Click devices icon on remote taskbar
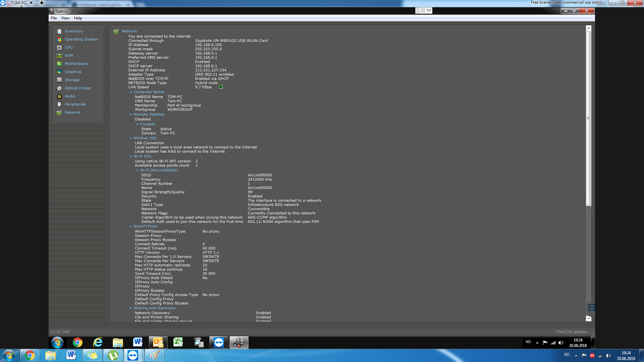The width and height of the screenshot is (644, 362). point(199,342)
